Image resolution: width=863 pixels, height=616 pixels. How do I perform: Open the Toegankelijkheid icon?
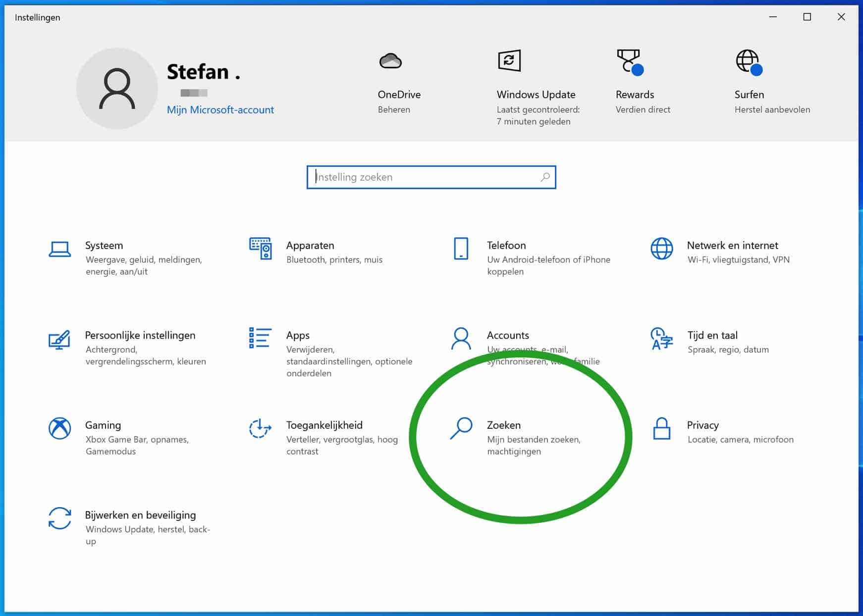[x=260, y=428]
